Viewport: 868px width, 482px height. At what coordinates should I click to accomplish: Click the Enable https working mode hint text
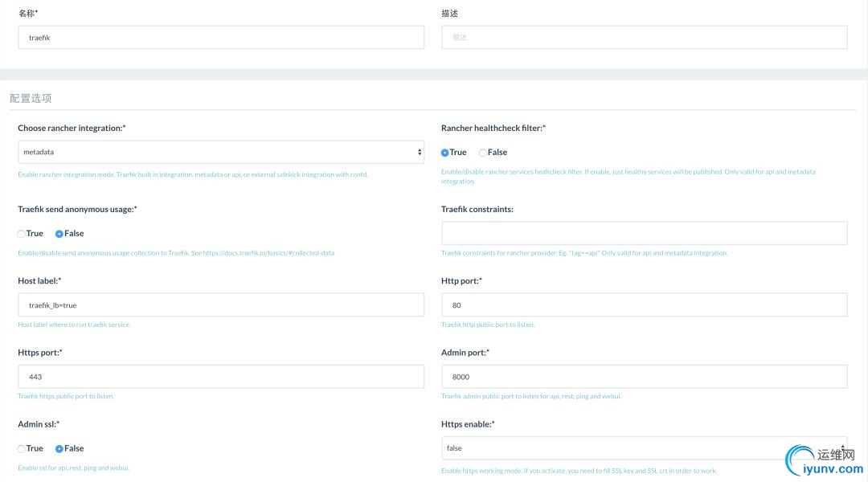coord(579,471)
